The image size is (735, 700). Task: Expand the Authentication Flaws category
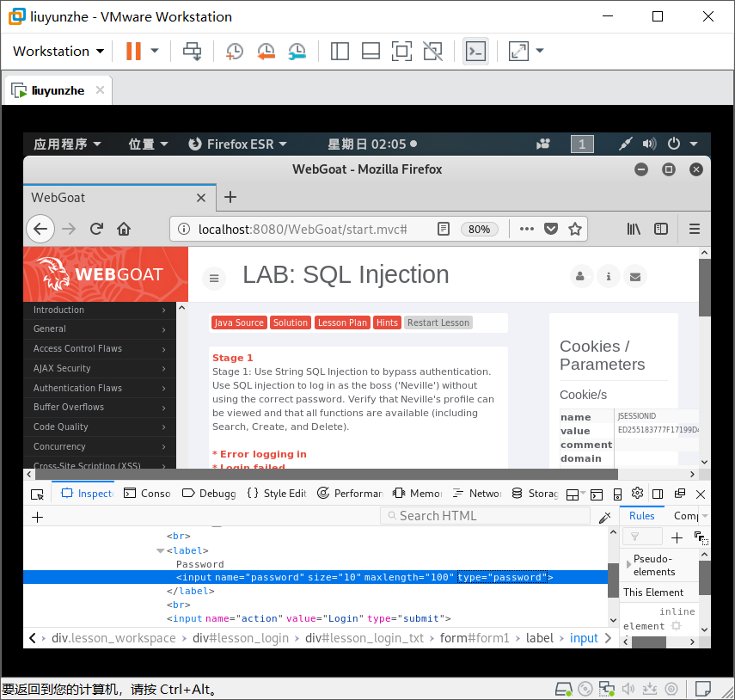[x=100, y=388]
